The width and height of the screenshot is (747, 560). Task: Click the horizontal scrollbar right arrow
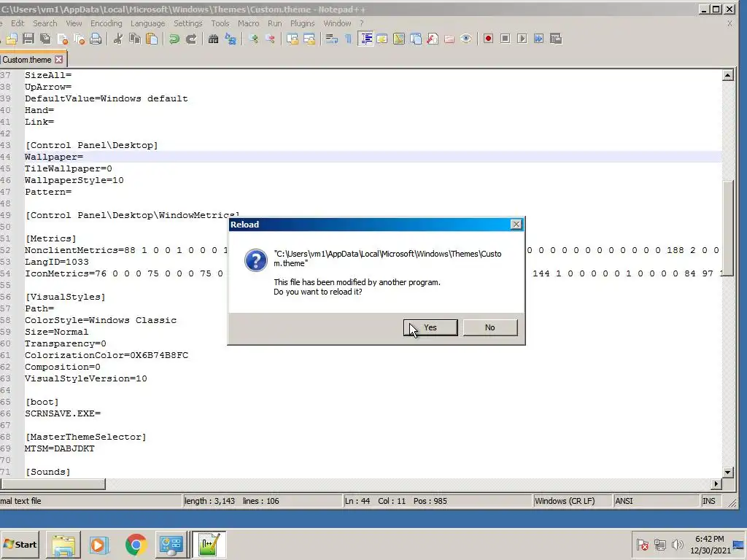(716, 484)
